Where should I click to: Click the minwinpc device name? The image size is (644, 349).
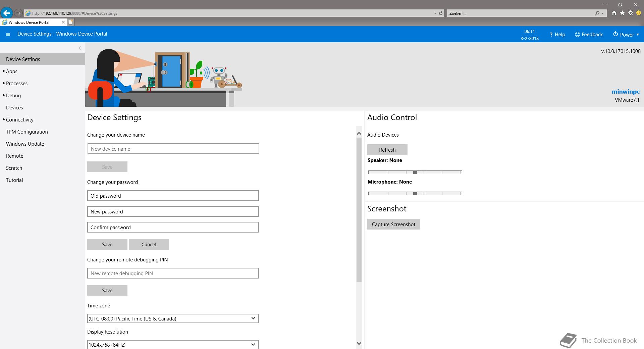coord(626,92)
